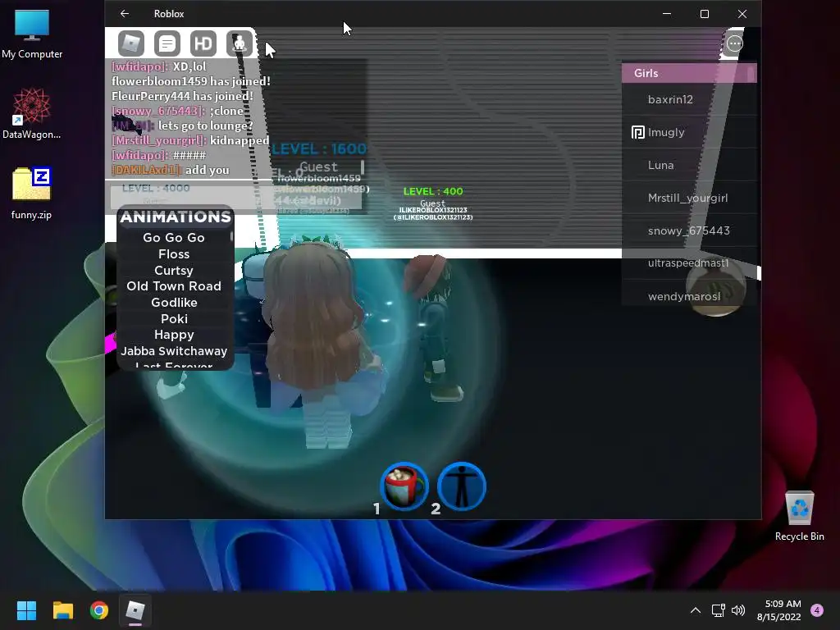Open the DataWagon shortcut icon
The height and width of the screenshot is (630, 840).
[x=32, y=113]
